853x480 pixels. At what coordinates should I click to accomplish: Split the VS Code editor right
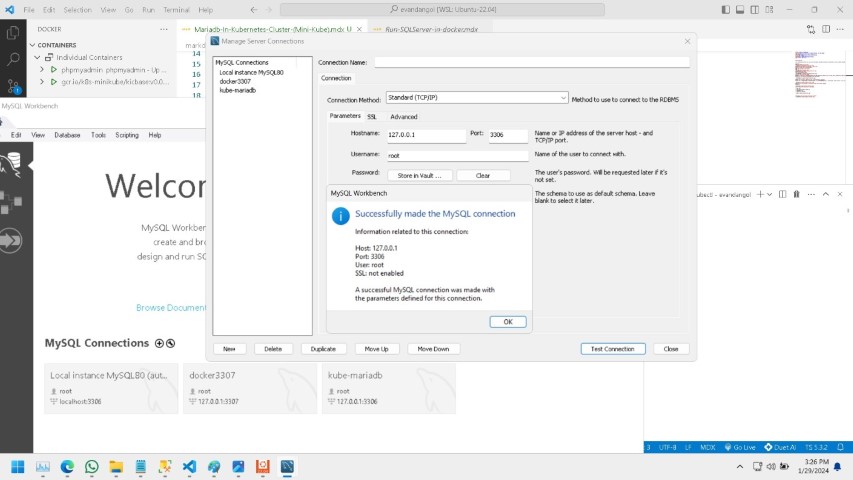pos(826,29)
